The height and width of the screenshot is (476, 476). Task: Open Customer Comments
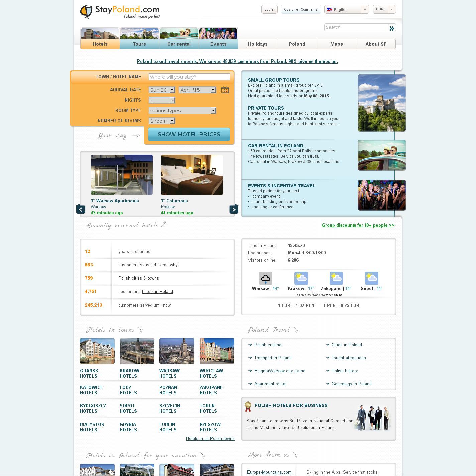coord(301,9)
